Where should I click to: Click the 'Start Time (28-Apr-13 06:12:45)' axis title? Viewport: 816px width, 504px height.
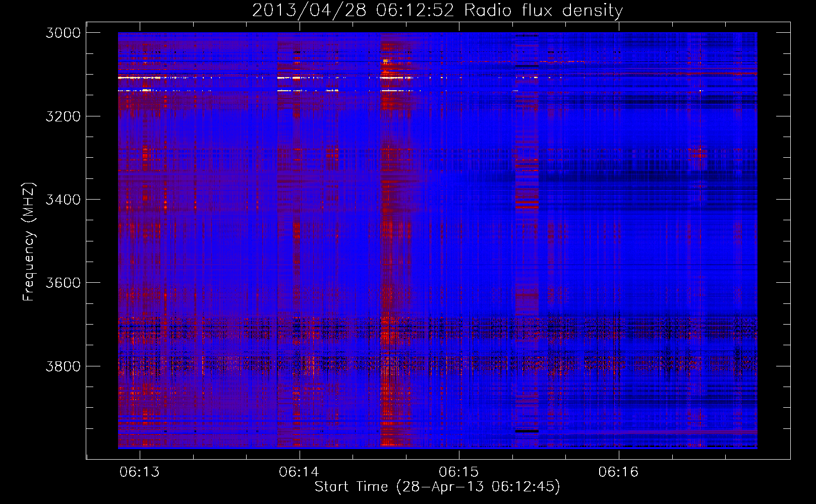pos(437,487)
